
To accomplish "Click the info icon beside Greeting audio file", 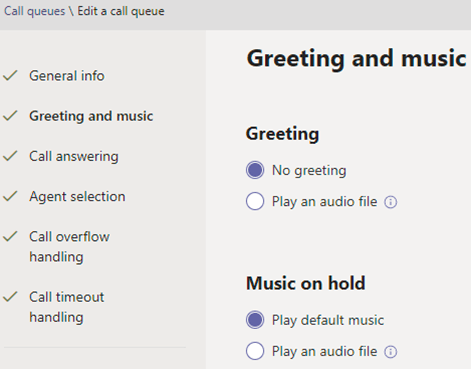I will [390, 202].
